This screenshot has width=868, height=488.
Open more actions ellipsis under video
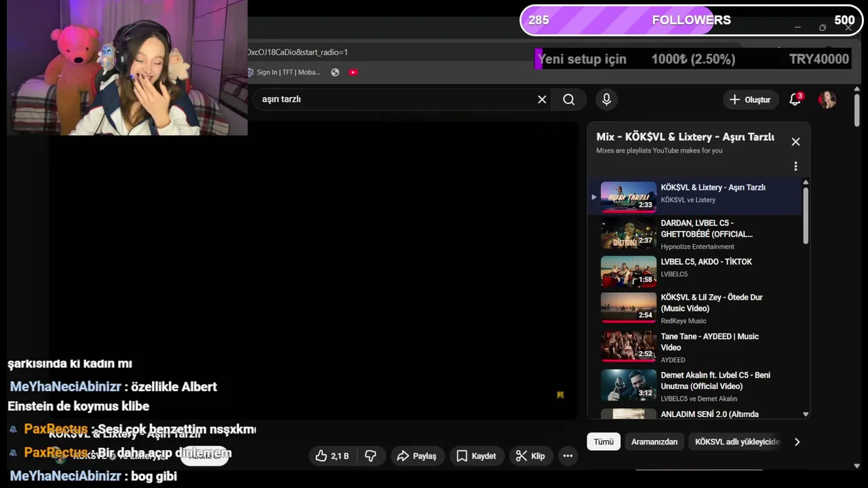(x=568, y=456)
